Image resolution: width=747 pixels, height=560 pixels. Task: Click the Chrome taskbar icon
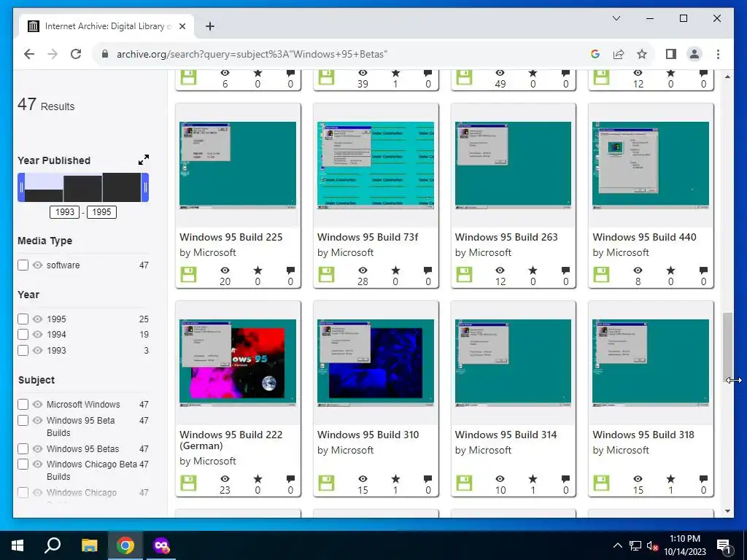pos(125,545)
